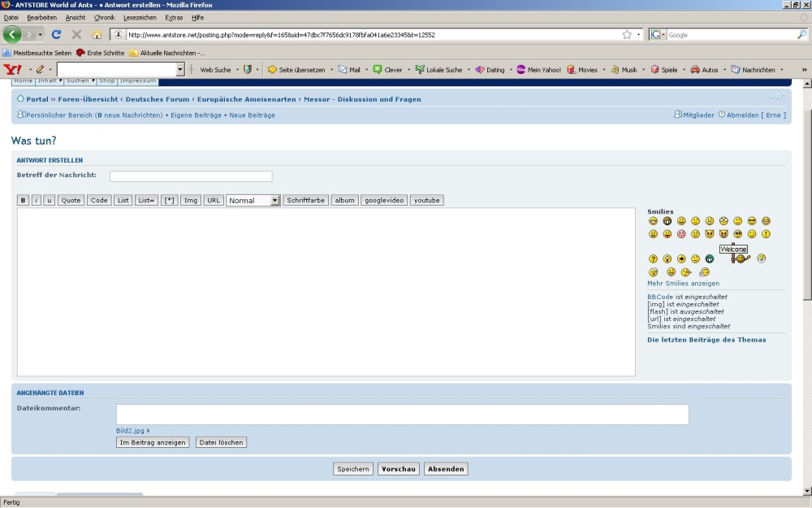Insert the light bulb idea smiley

click(667, 259)
